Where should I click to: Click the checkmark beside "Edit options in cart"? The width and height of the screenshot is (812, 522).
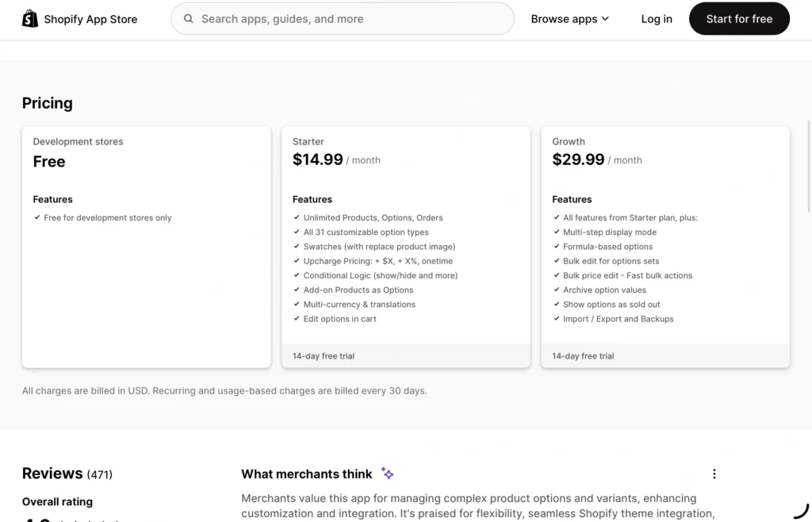click(x=296, y=319)
